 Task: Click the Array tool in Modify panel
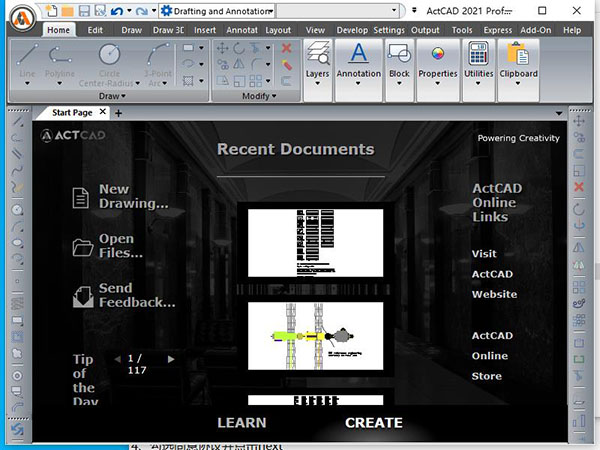point(256,81)
